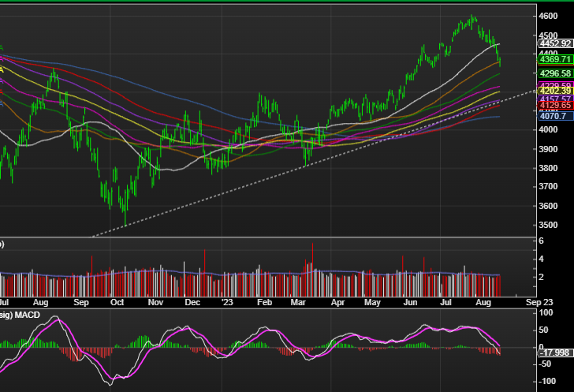Click the MACD axis label 100

[546, 313]
